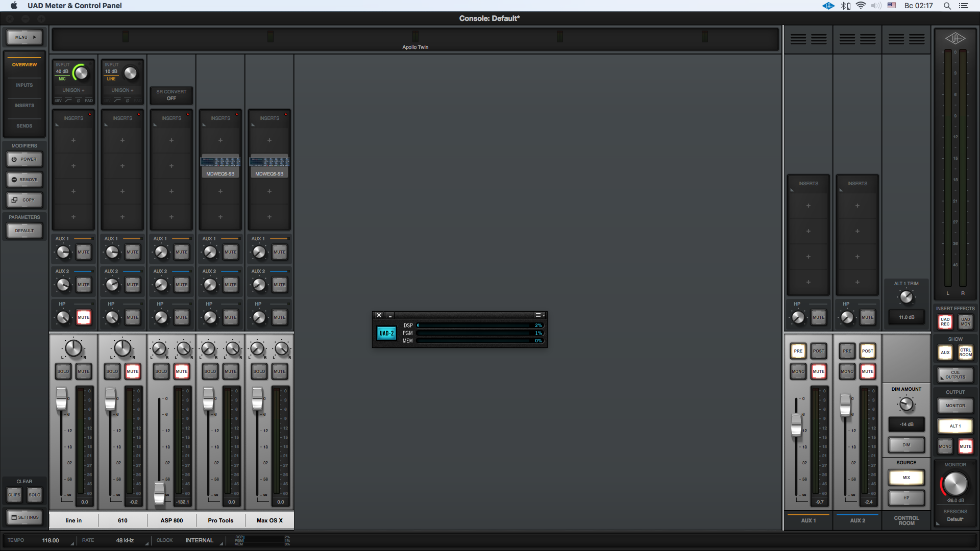Toggle UAD REC insert effects
Image resolution: width=980 pixels, height=551 pixels.
(945, 321)
